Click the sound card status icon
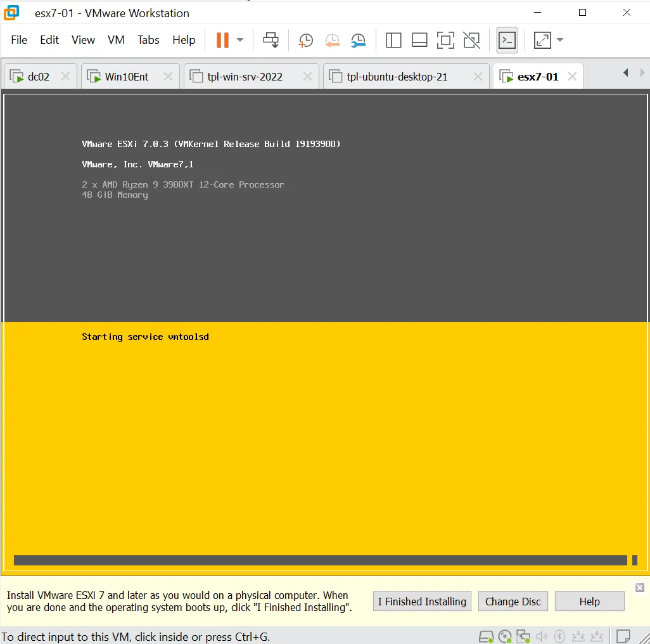 tap(542, 636)
